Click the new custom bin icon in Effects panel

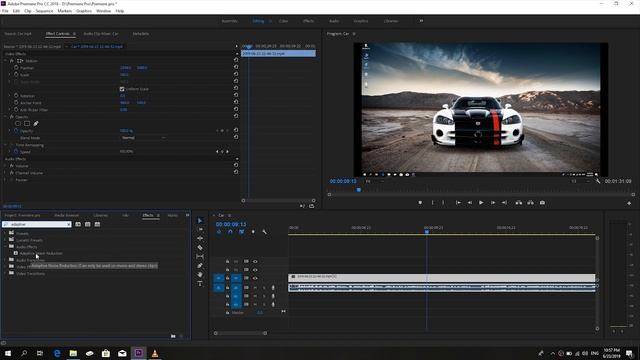[173, 336]
